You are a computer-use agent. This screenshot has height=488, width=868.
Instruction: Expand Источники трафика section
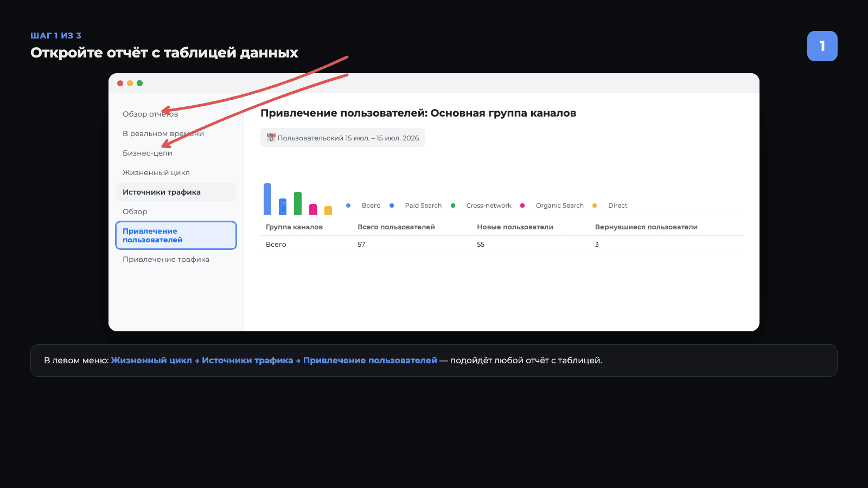[x=176, y=192]
